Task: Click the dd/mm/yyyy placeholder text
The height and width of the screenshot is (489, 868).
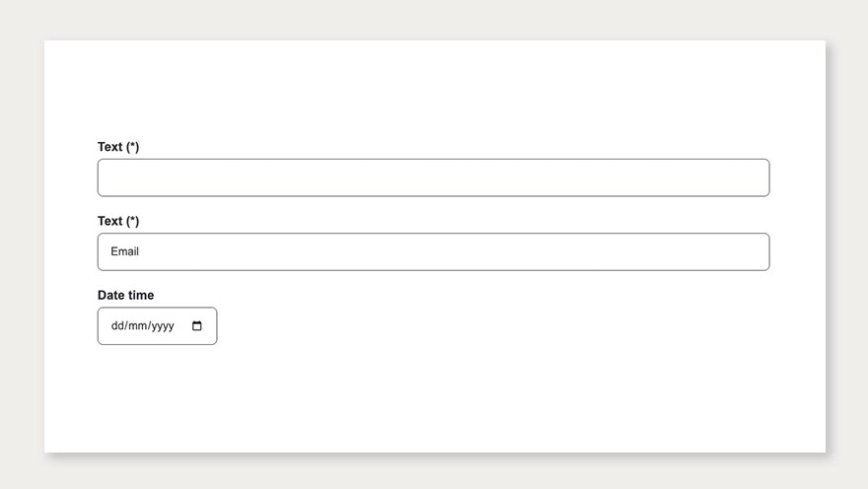Action: click(x=142, y=326)
